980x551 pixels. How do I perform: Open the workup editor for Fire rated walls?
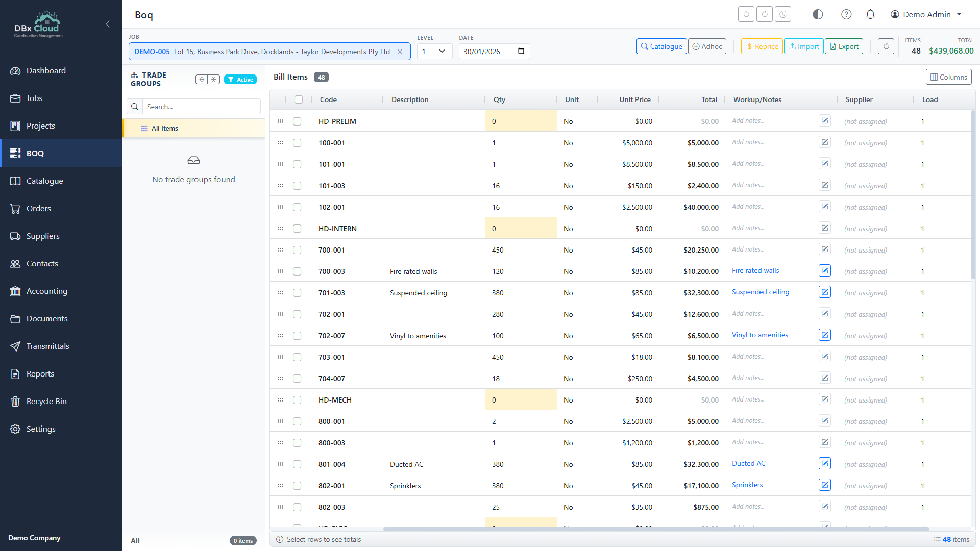824,270
